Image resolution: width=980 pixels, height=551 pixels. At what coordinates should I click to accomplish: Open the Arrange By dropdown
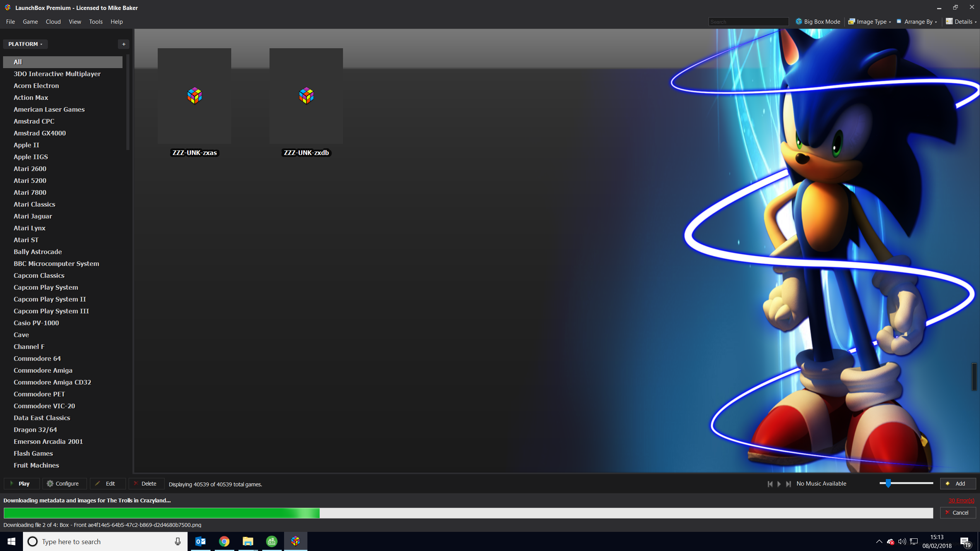(x=916, y=22)
